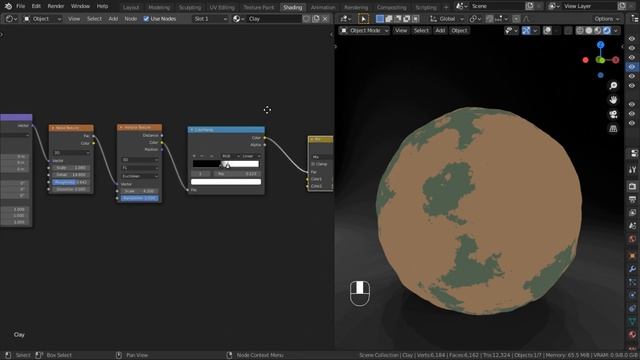Switch to material preview shading
Image resolution: width=640 pixels, height=360 pixels.
pyautogui.click(x=598, y=31)
